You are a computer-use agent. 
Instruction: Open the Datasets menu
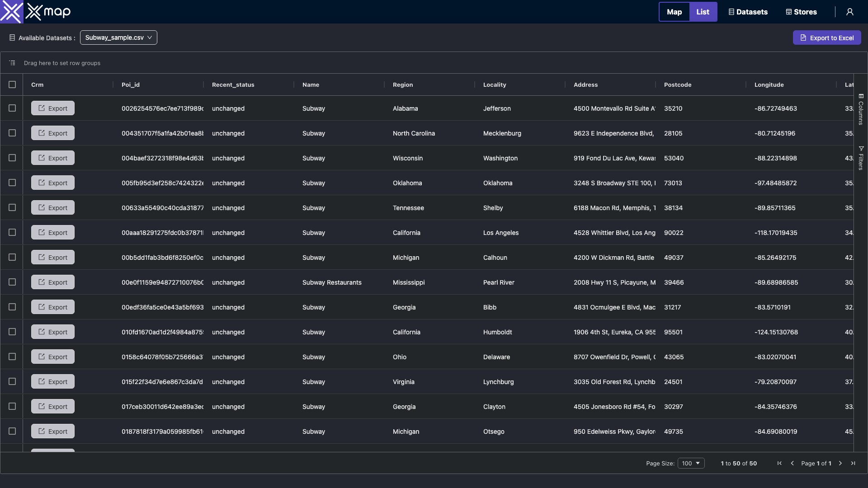(x=748, y=12)
